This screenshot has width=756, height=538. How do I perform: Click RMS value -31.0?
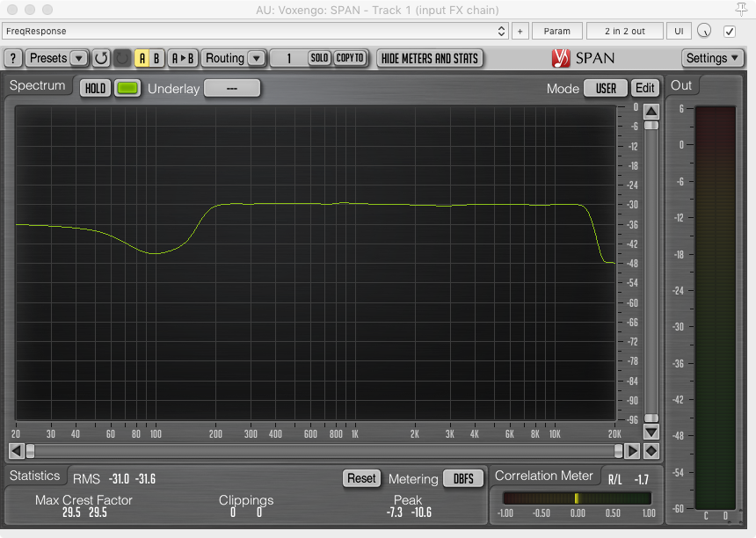[x=119, y=479]
